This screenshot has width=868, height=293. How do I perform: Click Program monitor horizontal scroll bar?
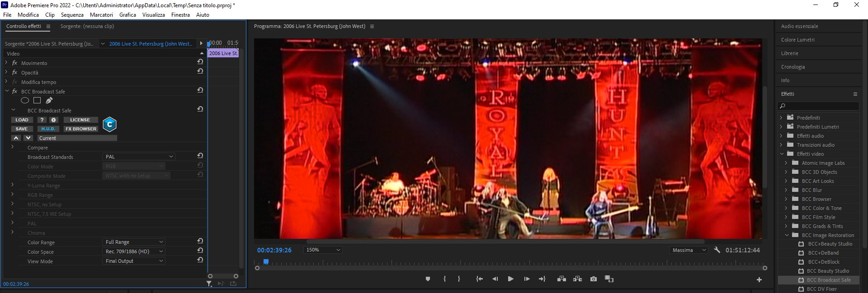[505, 242]
